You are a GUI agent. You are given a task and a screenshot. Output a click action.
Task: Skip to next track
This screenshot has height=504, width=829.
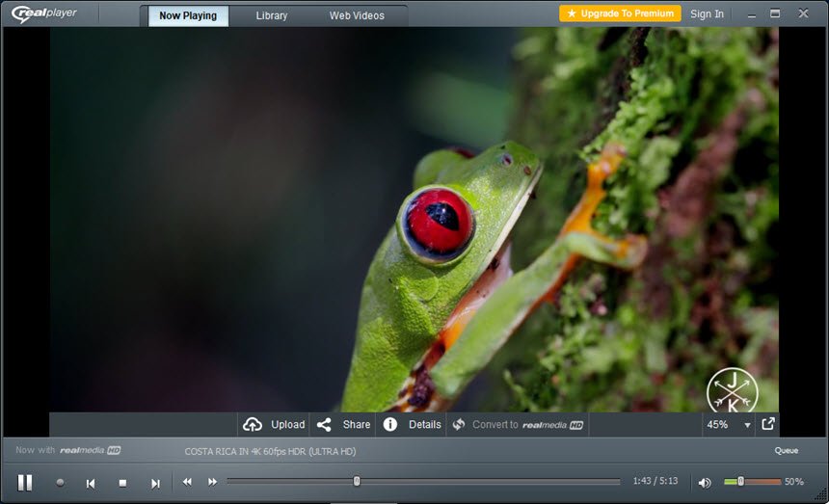pyautogui.click(x=155, y=483)
